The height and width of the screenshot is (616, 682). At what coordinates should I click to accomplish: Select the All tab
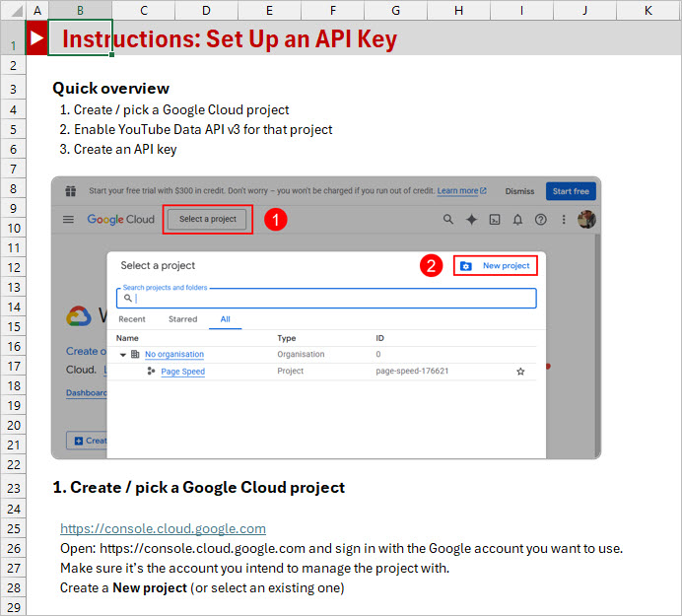coord(226,319)
